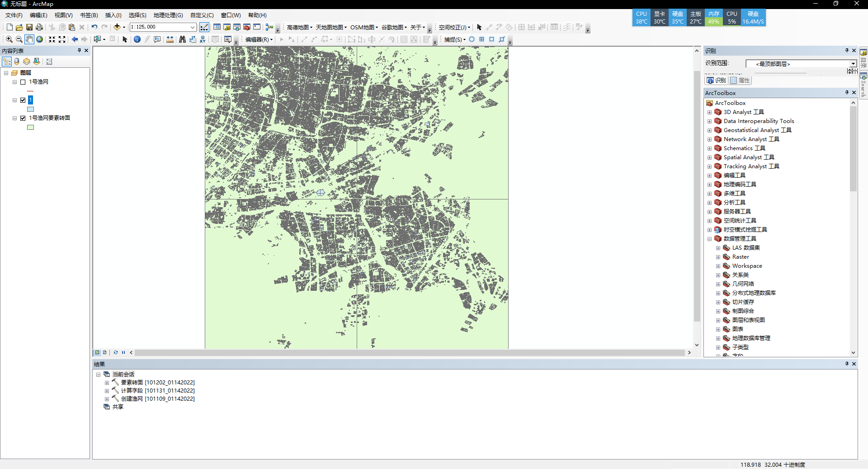Open the 识别范围 layer dropdown
The height and width of the screenshot is (469, 868).
(853, 64)
